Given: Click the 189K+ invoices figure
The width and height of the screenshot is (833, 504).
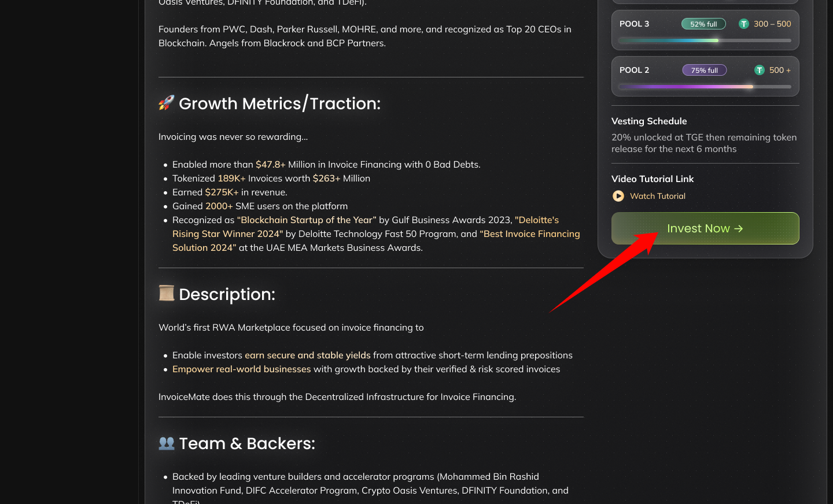Looking at the screenshot, I should [x=231, y=178].
